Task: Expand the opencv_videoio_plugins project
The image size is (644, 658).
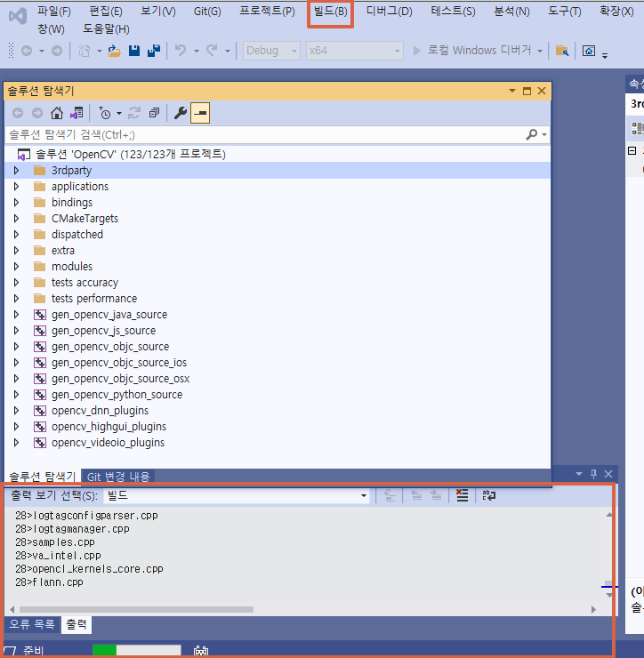Action: (x=16, y=442)
